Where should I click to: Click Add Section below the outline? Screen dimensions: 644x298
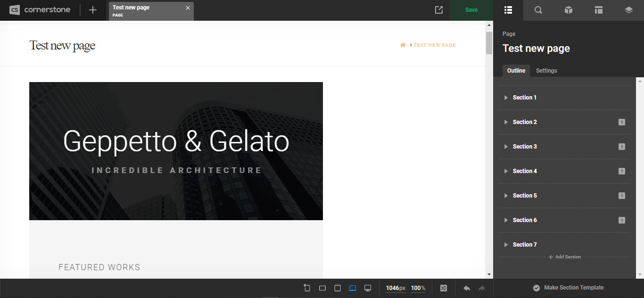click(565, 257)
